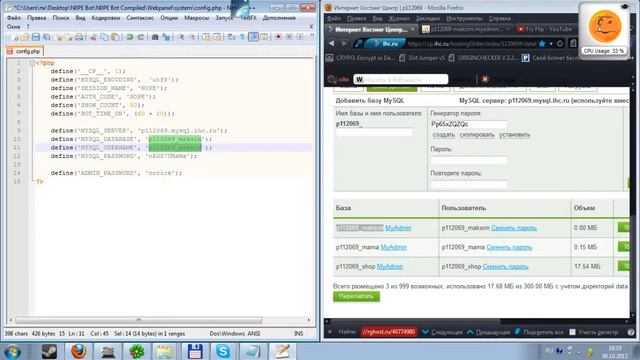640x360 pixels.
Task: Open the Кодировки menu in Notepad++
Action: [x=106, y=18]
